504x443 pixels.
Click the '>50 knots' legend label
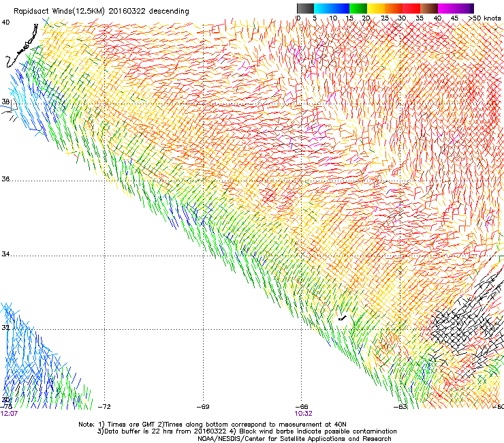coord(484,18)
